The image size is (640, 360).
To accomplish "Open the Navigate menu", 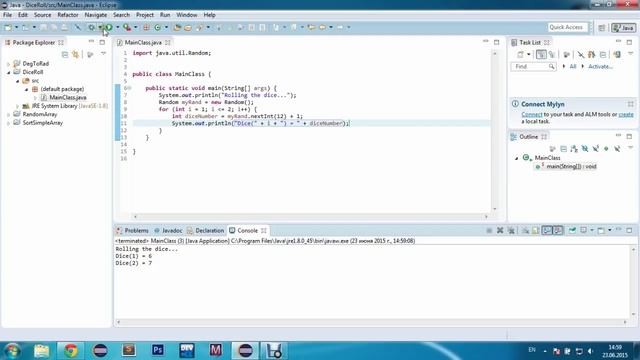I will [96, 15].
